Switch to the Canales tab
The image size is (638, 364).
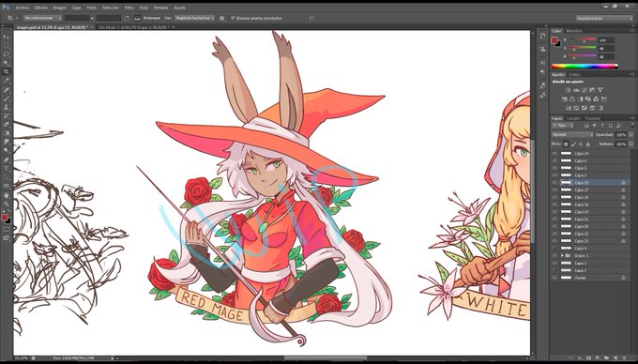click(x=573, y=118)
